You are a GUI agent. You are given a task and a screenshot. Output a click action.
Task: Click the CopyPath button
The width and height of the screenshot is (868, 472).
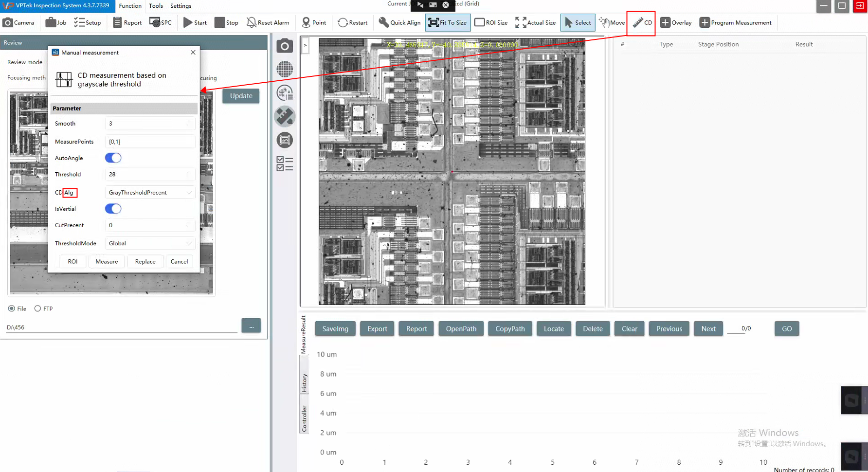pos(510,329)
